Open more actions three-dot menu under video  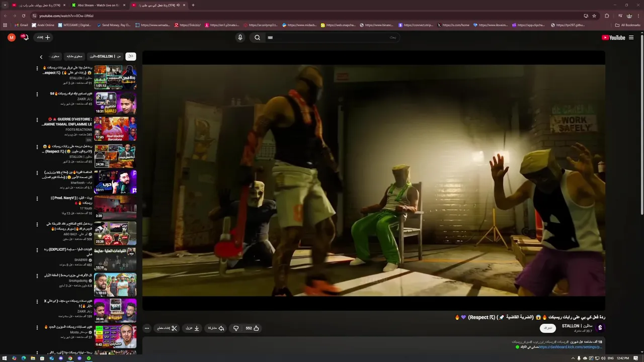click(x=147, y=328)
